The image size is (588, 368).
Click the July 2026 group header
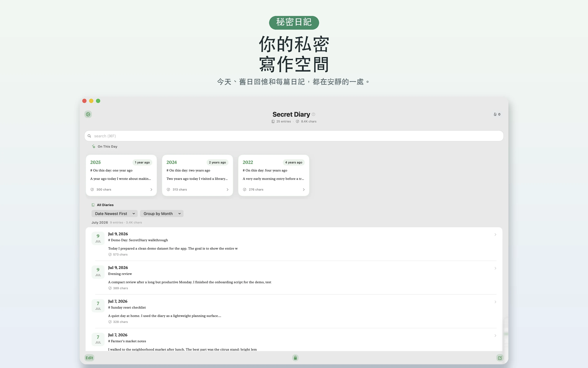coord(100,222)
